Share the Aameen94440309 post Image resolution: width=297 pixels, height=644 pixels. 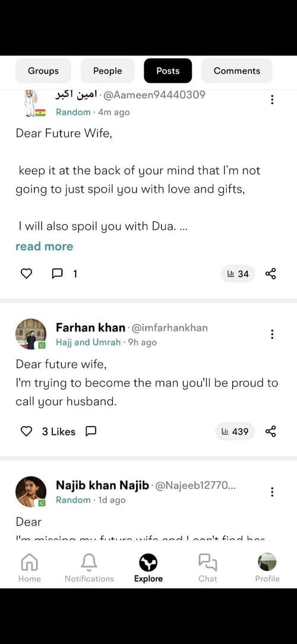point(271,273)
